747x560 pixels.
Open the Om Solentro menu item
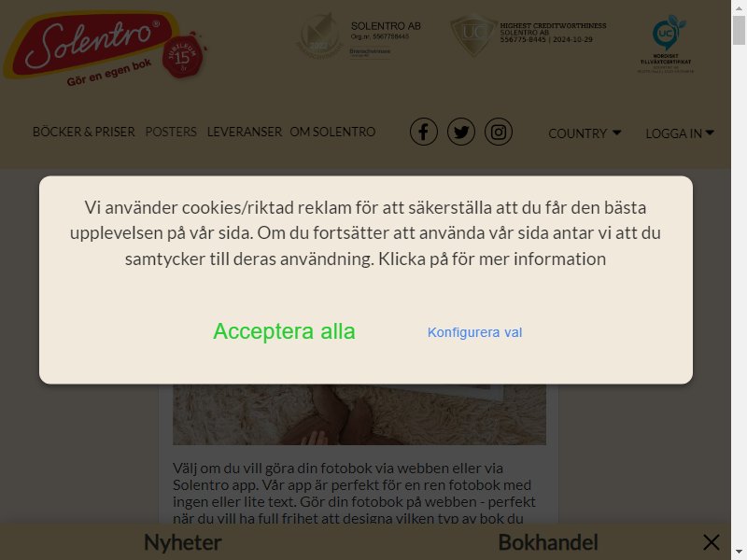(x=332, y=132)
